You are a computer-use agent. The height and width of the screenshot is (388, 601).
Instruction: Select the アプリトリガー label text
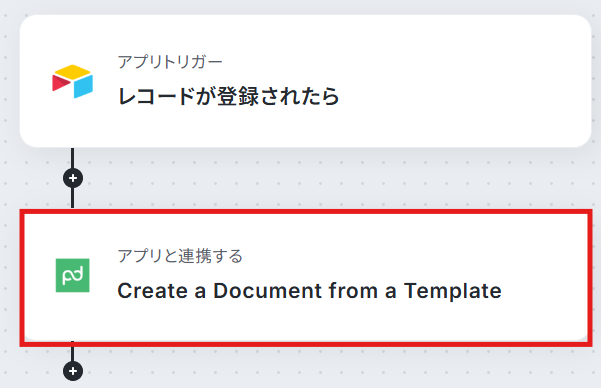coord(170,62)
